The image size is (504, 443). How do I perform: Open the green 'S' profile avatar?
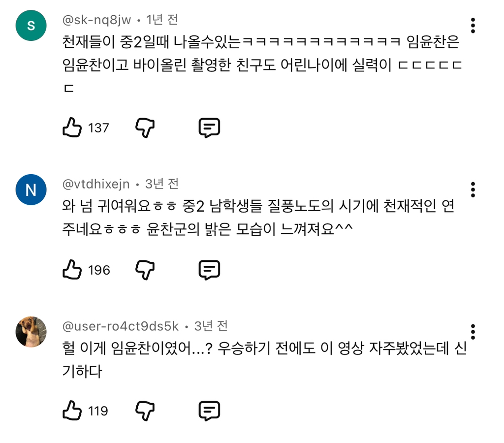coord(31,26)
